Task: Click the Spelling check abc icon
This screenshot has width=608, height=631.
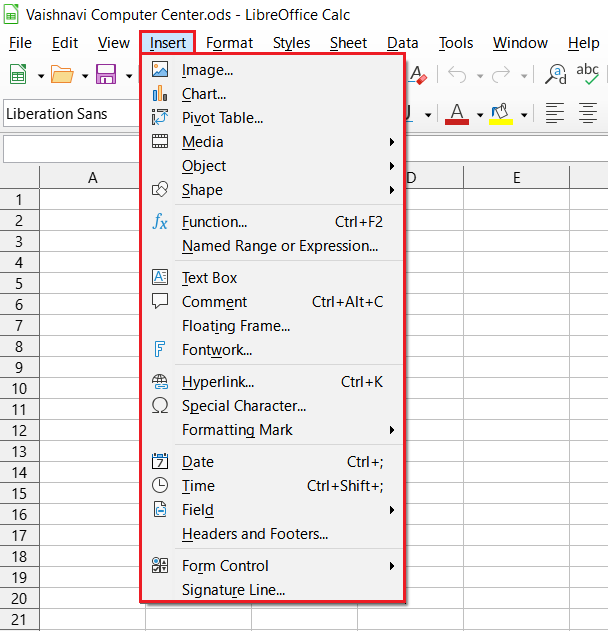Action: click(x=587, y=74)
